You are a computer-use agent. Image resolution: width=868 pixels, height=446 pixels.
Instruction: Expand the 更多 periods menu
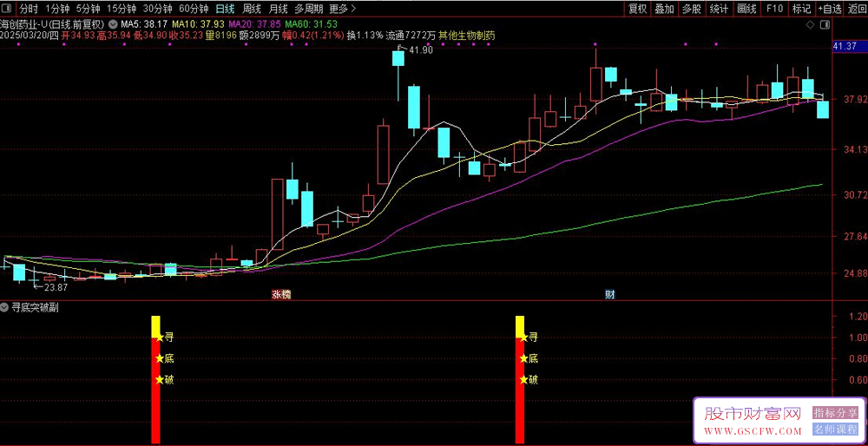[342, 9]
